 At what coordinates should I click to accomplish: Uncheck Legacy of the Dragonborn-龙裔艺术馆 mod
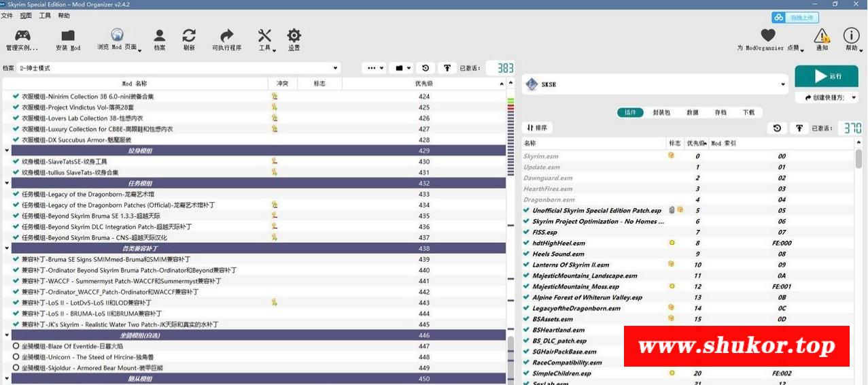[16, 195]
